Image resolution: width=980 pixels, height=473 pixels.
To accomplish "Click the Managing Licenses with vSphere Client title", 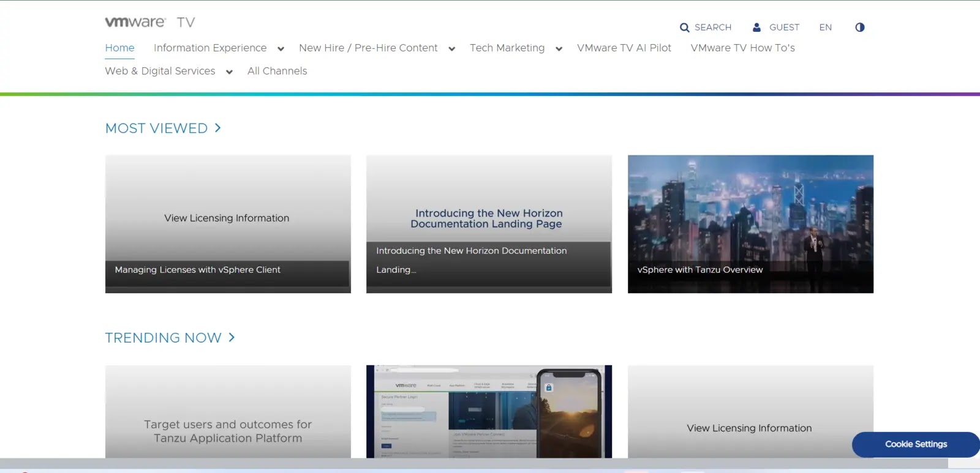I will (197, 270).
